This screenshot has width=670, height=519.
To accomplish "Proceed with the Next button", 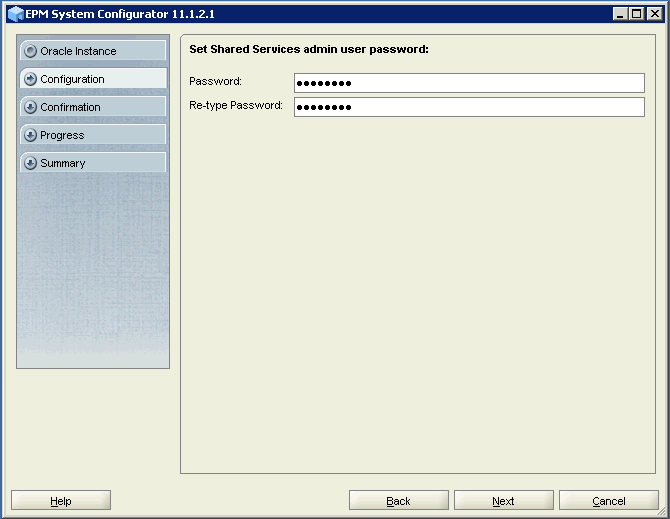I will click(x=504, y=500).
